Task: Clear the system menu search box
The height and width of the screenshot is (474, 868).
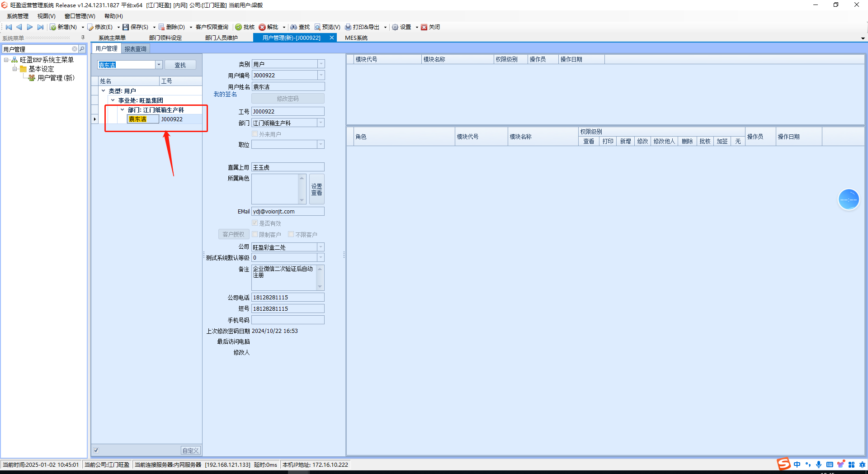Action: click(75, 49)
